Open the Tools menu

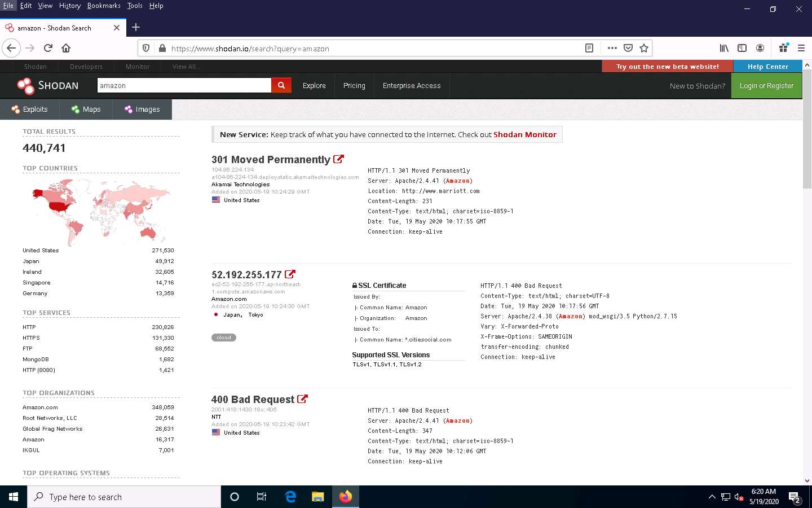click(x=135, y=6)
